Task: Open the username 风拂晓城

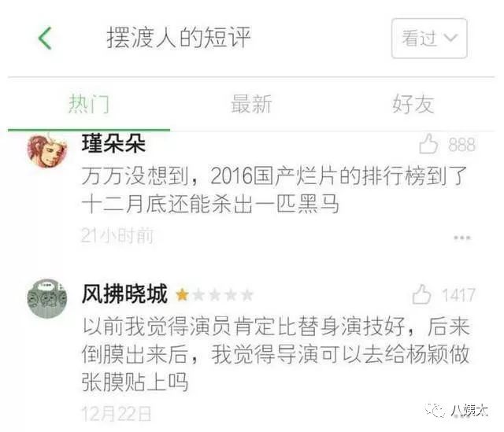Action: click(124, 294)
